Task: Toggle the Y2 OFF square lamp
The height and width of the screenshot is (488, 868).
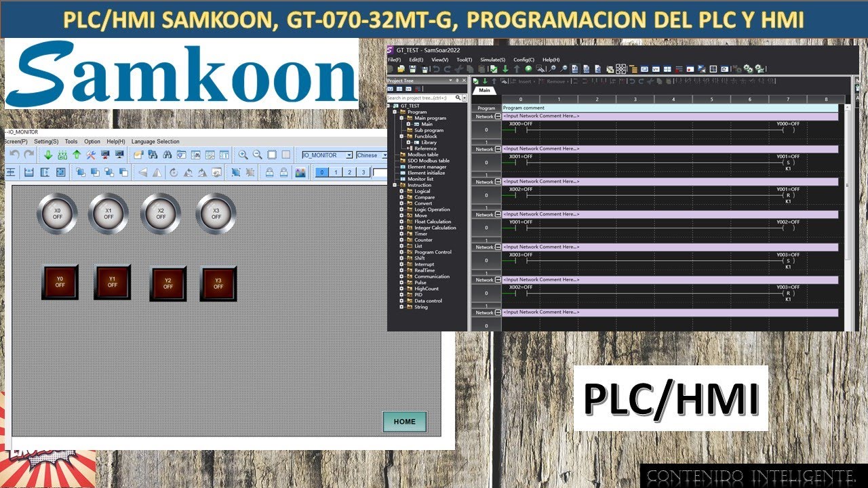Action: 167,283
